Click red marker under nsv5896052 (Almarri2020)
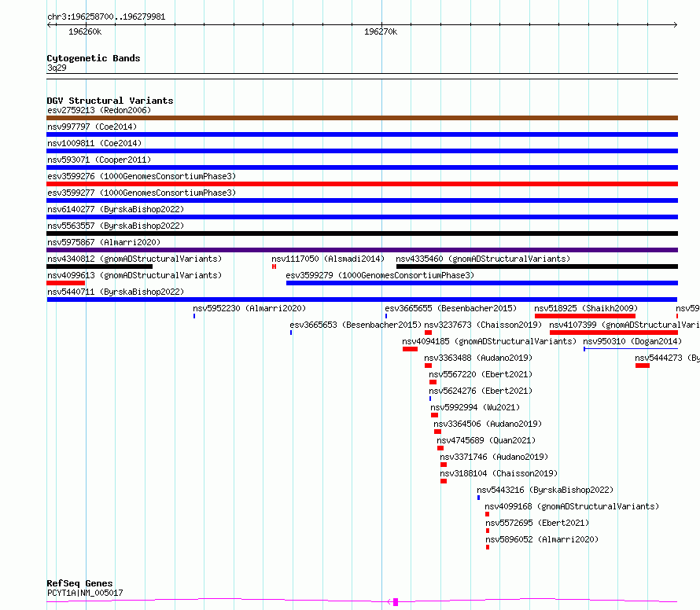 (x=488, y=548)
